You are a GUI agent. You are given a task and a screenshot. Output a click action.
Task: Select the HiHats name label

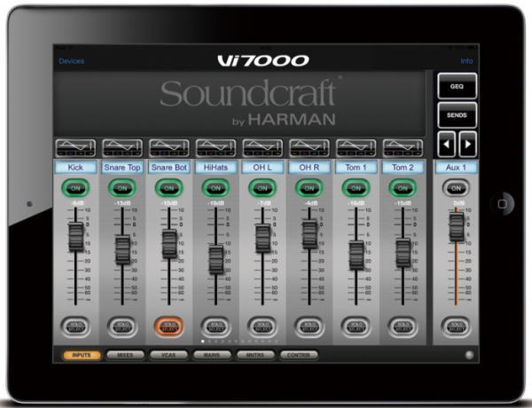click(x=215, y=168)
